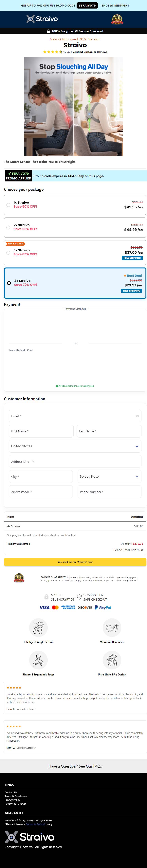Viewport: 147px width, 868px height.
Task: Click the Pay with Credit Card label
Action: click(x=21, y=350)
